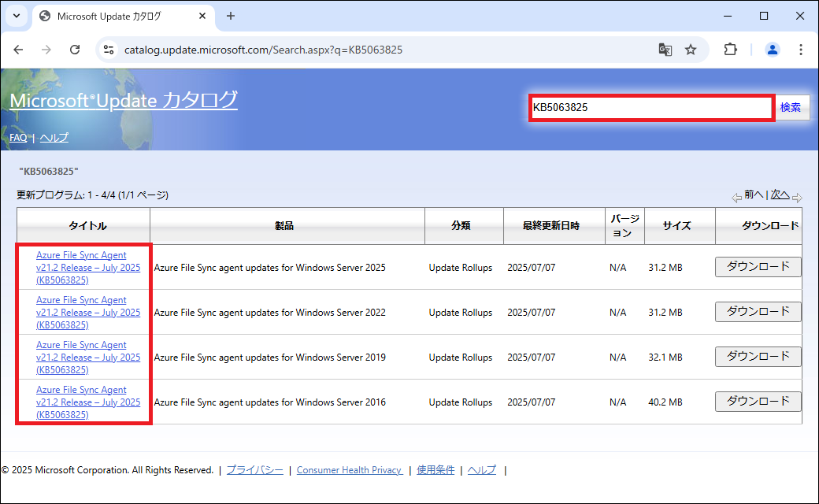
Task: Open the 使用条件 footer link
Action: coord(435,470)
